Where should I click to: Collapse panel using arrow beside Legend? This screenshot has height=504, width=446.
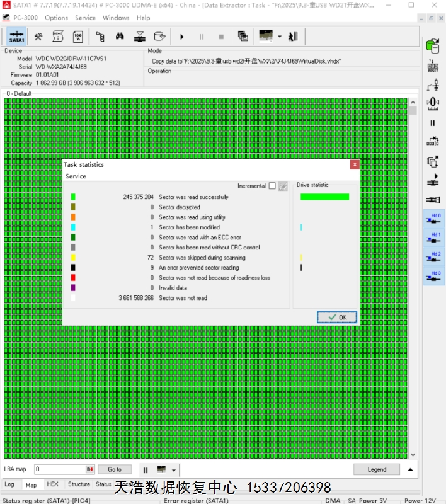pyautogui.click(x=411, y=469)
